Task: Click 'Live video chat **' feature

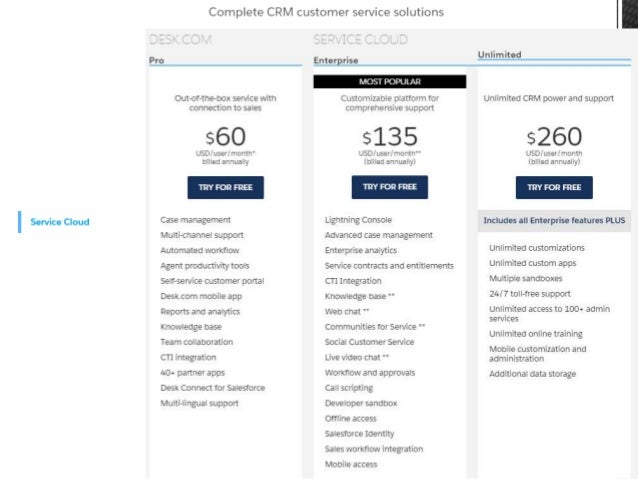Action: click(x=357, y=357)
